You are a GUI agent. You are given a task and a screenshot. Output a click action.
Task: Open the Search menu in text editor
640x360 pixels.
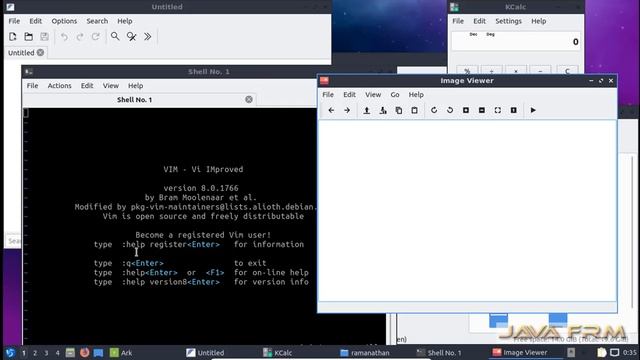97,21
